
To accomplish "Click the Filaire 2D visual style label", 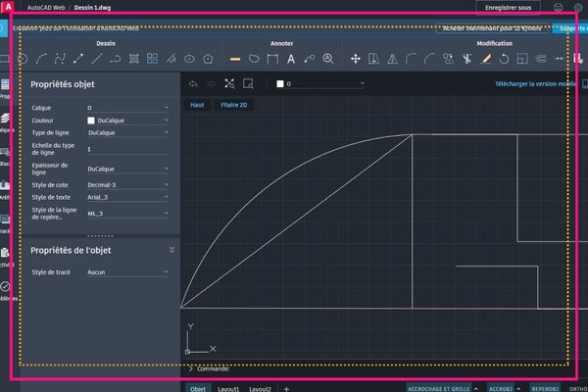I will click(x=233, y=105).
